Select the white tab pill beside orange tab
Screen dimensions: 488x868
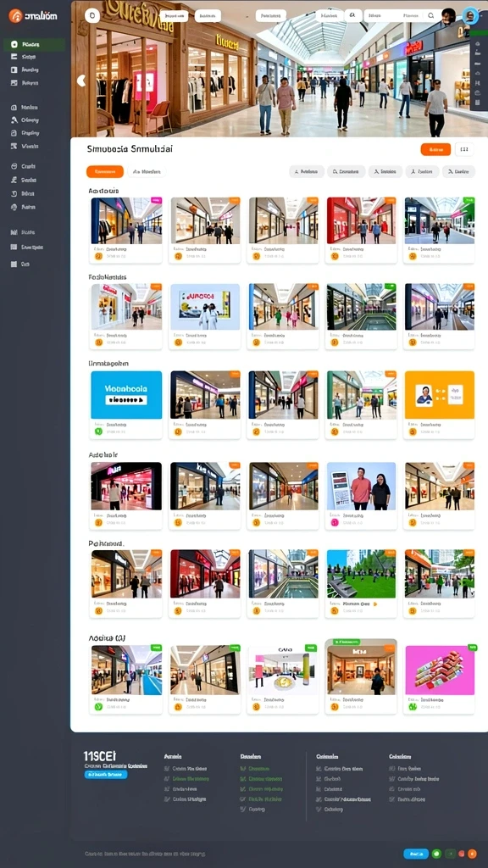147,171
